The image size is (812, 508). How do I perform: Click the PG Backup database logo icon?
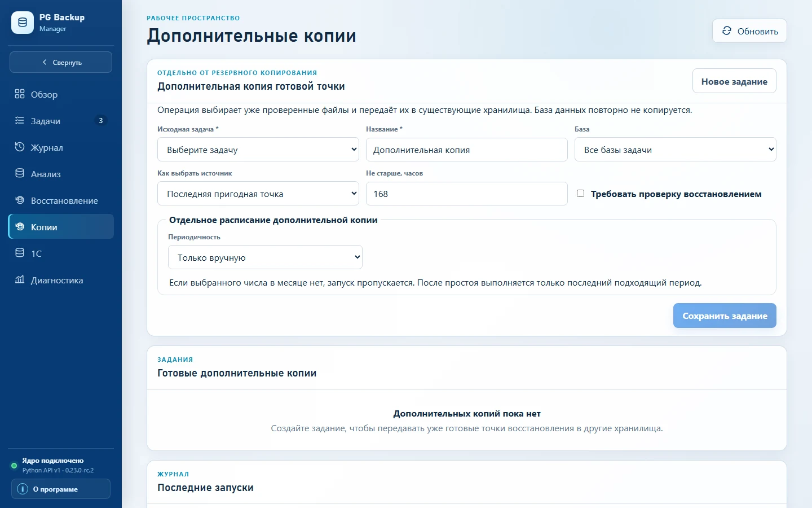pyautogui.click(x=23, y=23)
